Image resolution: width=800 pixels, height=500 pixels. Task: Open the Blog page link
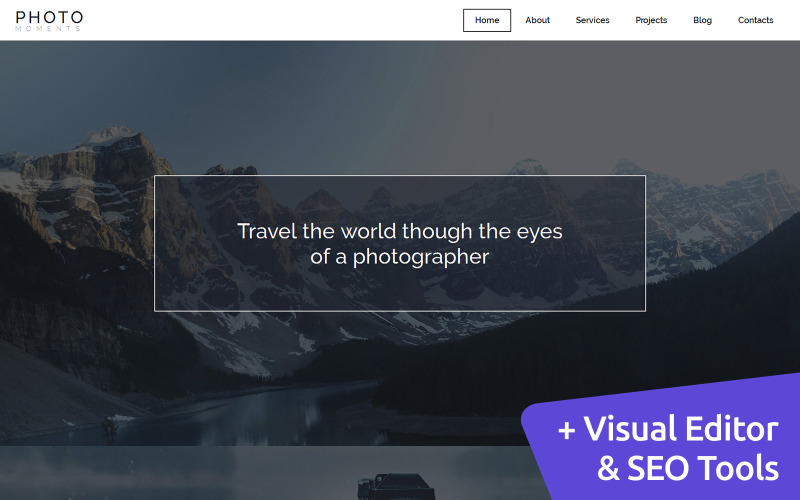(702, 20)
